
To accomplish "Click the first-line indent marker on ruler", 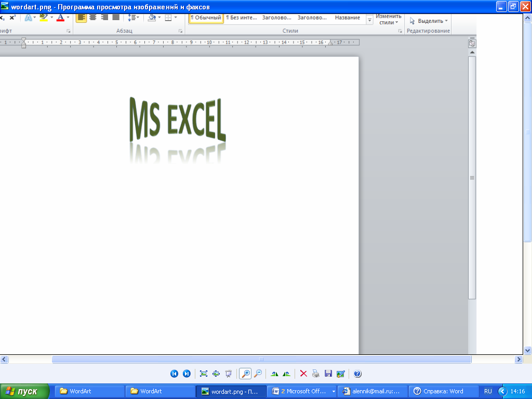I will pos(23,40).
